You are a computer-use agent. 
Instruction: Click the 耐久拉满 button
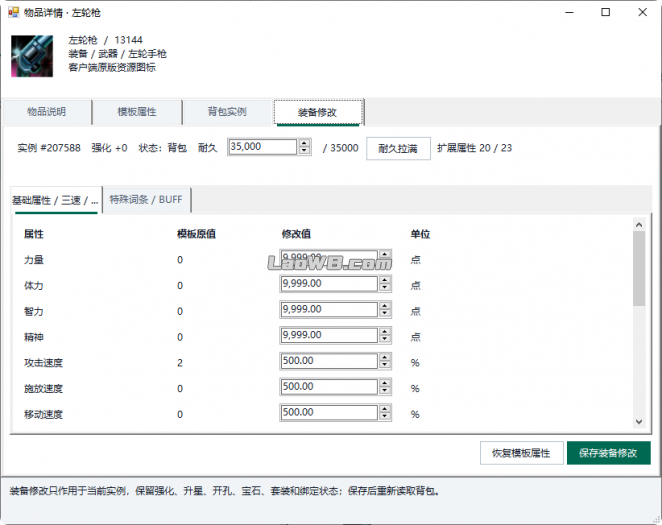point(398,149)
